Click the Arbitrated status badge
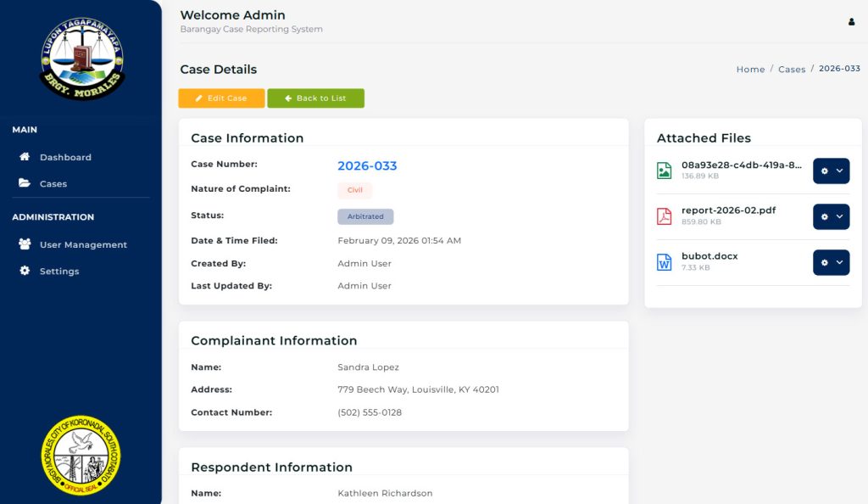The height and width of the screenshot is (504, 868). tap(365, 216)
